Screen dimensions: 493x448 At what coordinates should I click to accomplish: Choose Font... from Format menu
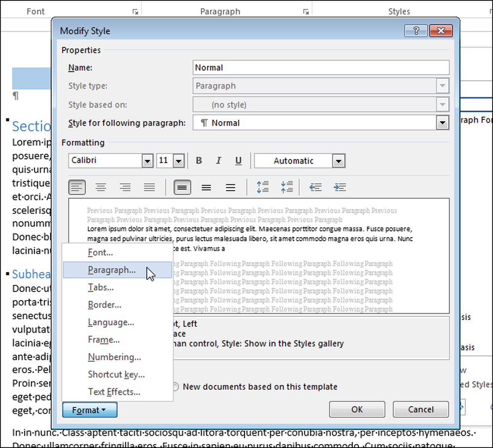pyautogui.click(x=118, y=252)
